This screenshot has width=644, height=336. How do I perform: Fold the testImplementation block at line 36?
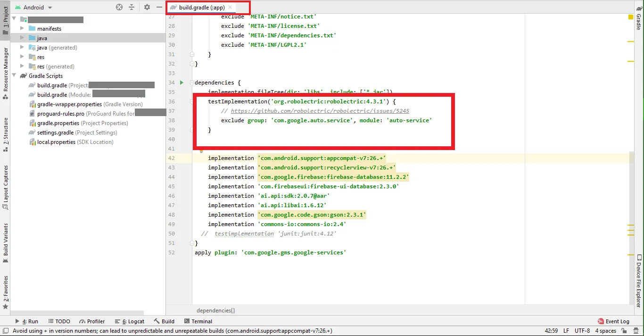(x=192, y=101)
